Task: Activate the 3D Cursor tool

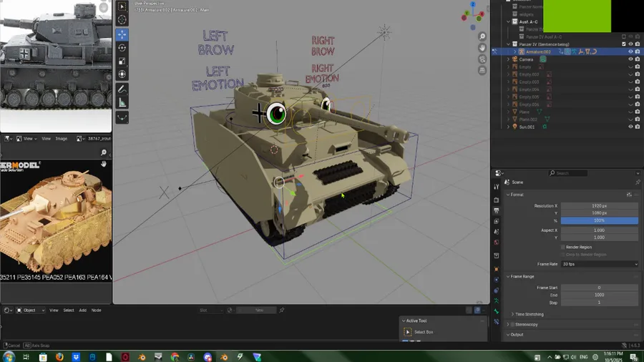Action: (x=122, y=20)
